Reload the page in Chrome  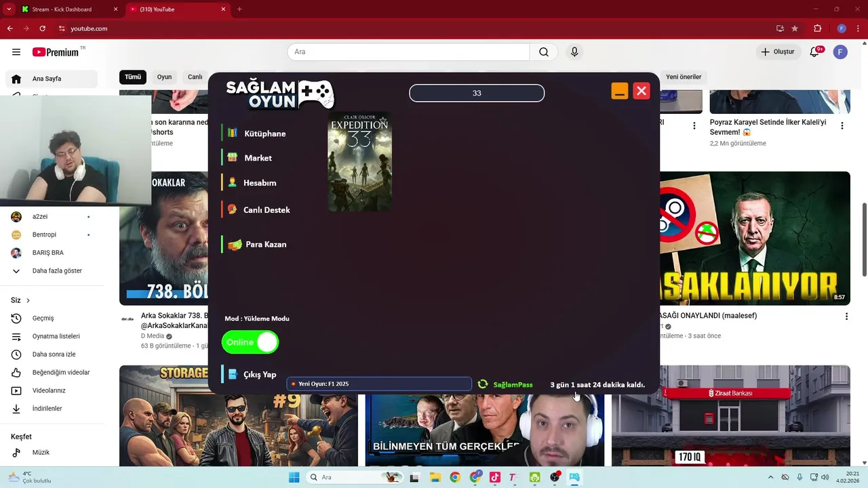point(42,28)
